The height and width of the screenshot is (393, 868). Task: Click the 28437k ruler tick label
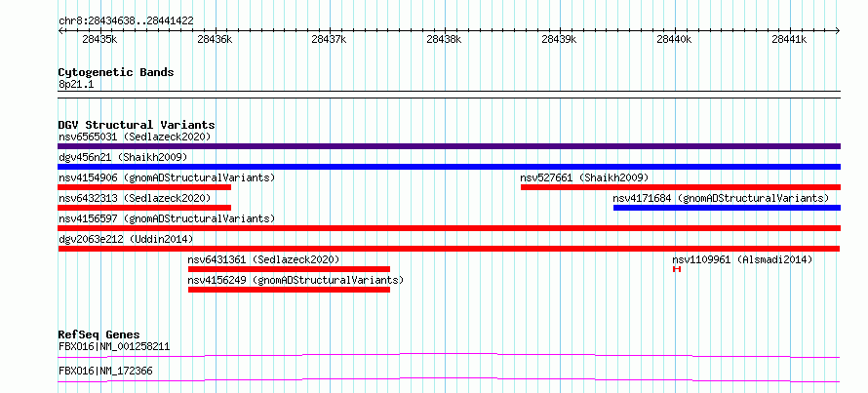330,39
